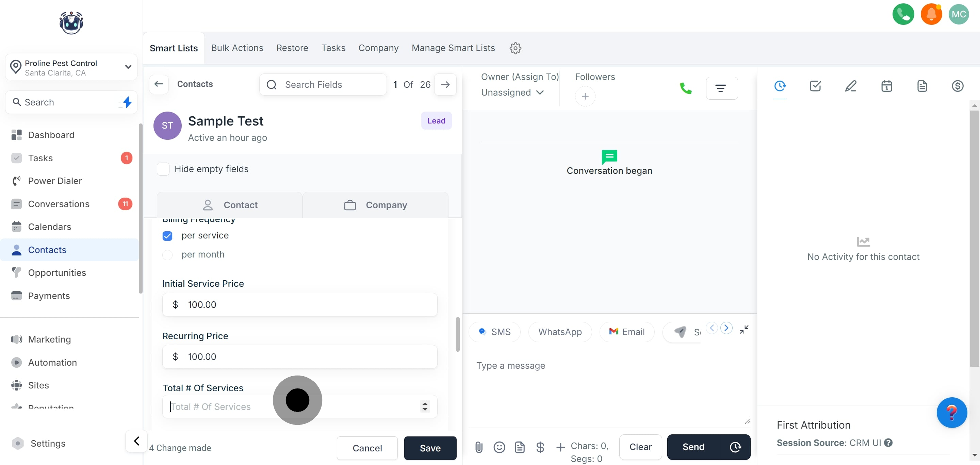980x465 pixels.
Task: Expand the Unassigned owner dropdown
Action: tap(512, 93)
